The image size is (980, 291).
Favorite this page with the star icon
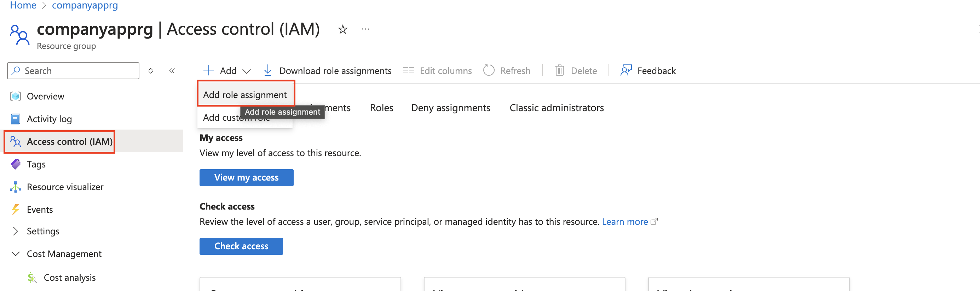coord(342,29)
